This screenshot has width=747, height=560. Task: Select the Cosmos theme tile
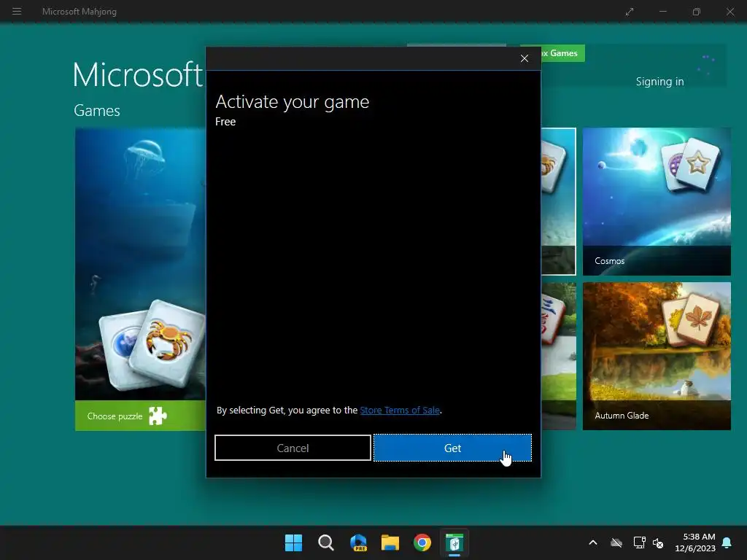click(657, 201)
